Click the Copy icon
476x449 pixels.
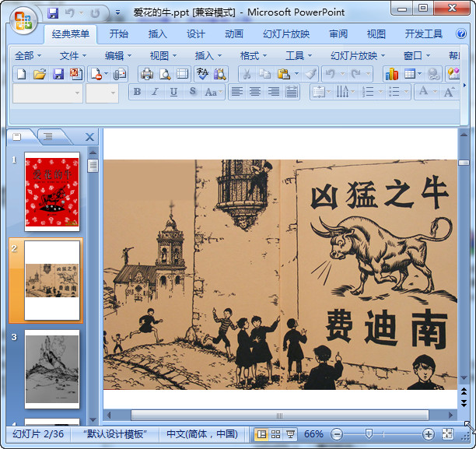[x=264, y=74]
